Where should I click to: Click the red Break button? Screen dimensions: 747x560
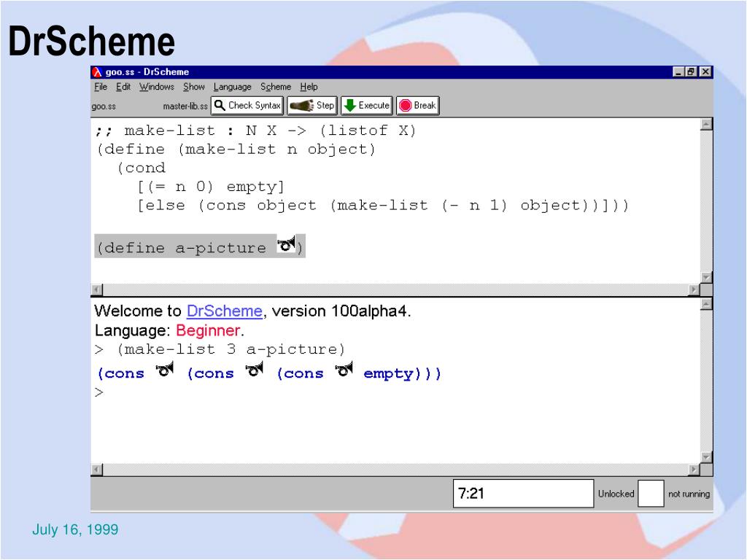click(x=418, y=105)
